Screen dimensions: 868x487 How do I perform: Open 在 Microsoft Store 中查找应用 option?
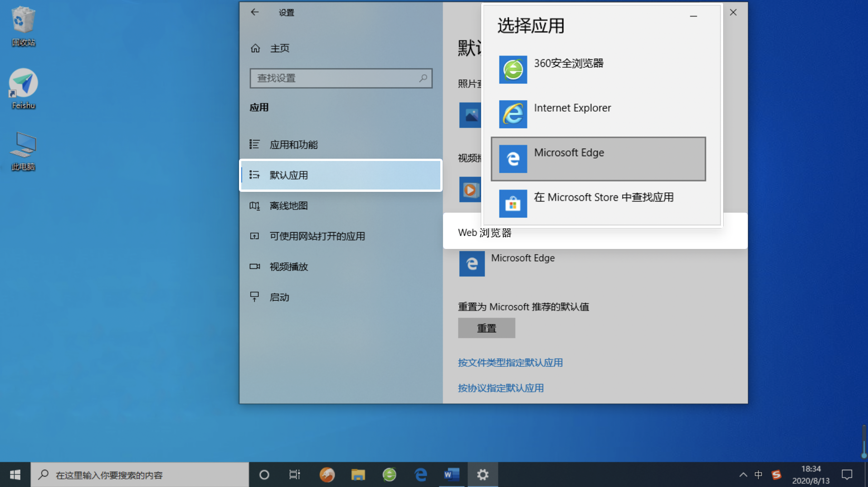click(x=598, y=203)
